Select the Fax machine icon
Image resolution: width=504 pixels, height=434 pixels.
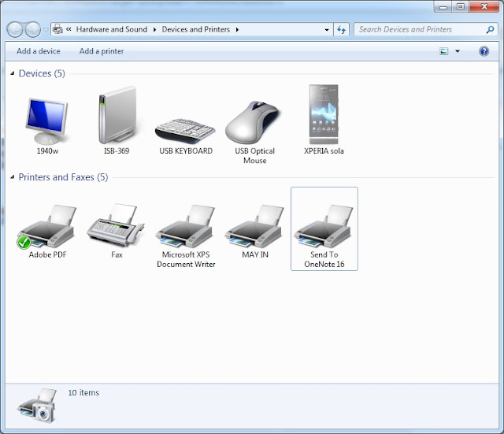(116, 225)
